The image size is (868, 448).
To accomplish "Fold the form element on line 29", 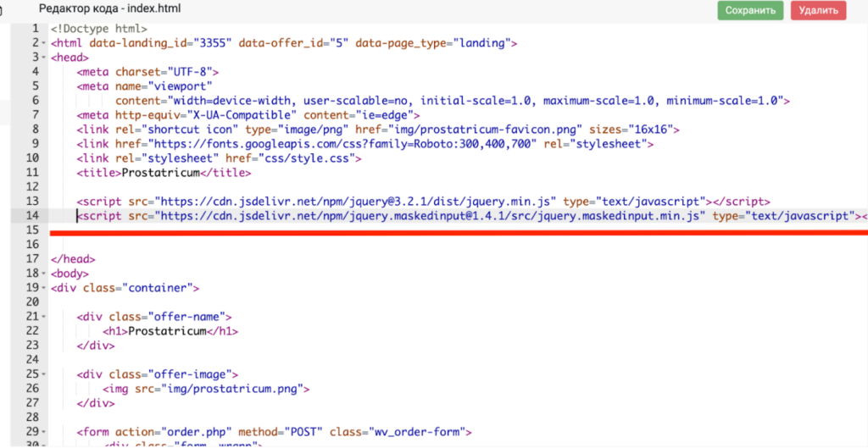I will (x=42, y=432).
